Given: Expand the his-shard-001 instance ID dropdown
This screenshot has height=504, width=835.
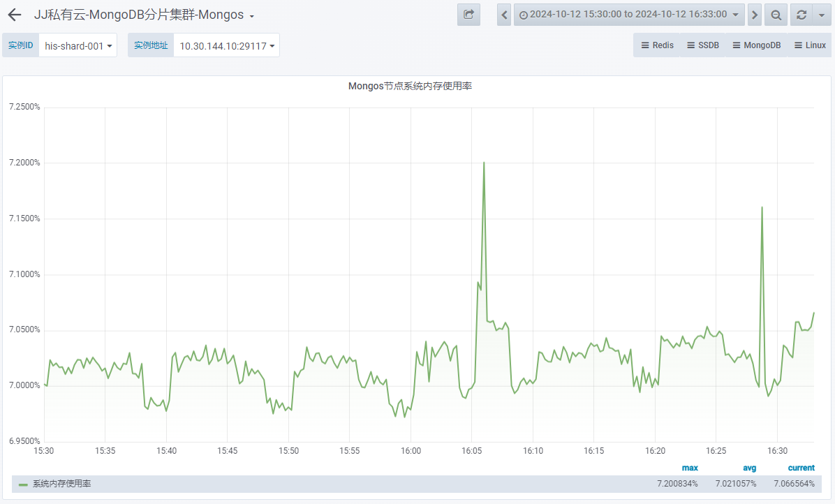Looking at the screenshot, I should coord(78,46).
